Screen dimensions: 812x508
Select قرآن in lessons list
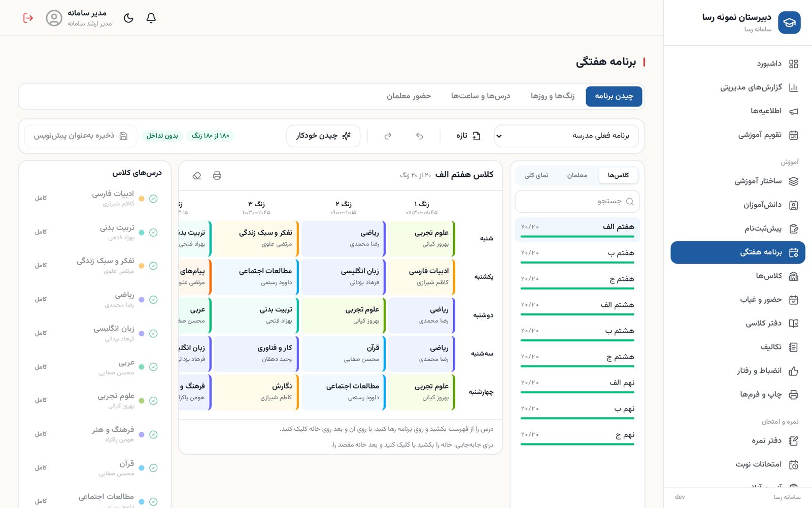pyautogui.click(x=95, y=468)
